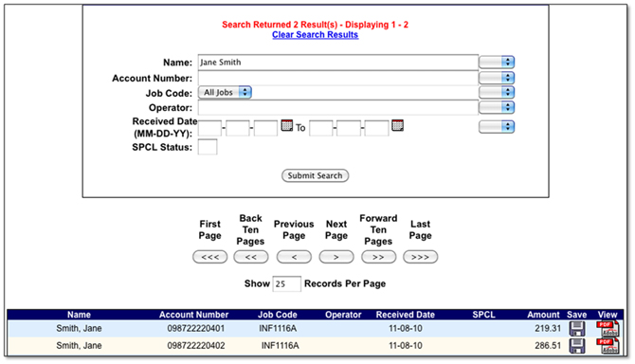This screenshot has height=364, width=635.
Task: Open the dropdown beside Account Number field
Action: pyautogui.click(x=497, y=78)
